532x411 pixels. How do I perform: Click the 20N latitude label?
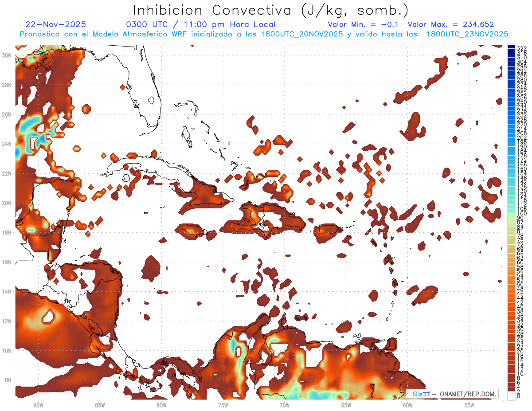coord(7,203)
